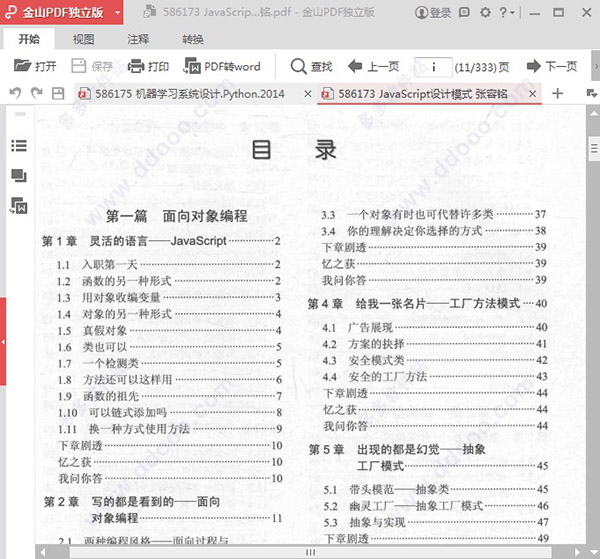The height and width of the screenshot is (559, 600).
Task: Click entry 5.1 带头模范 抽象类
Action: [x=436, y=489]
